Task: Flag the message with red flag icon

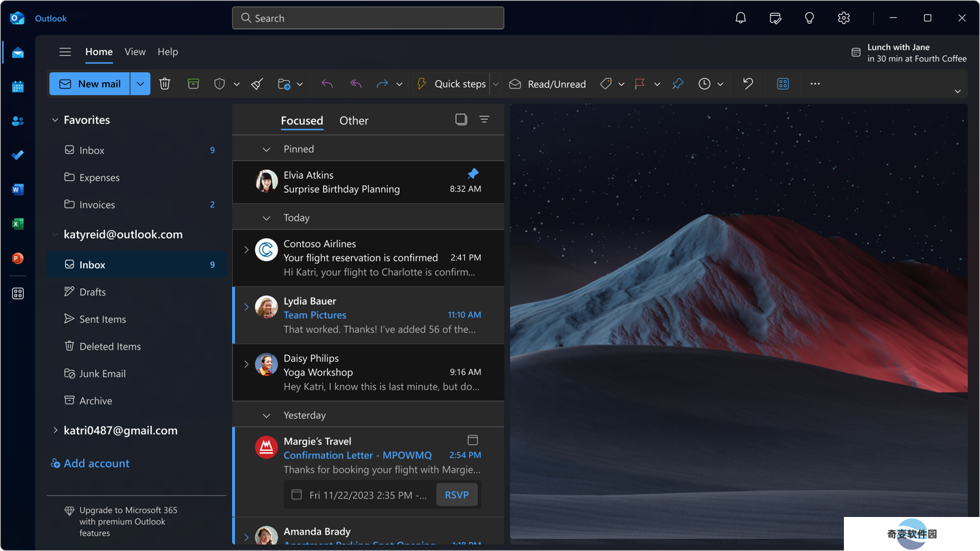Action: pyautogui.click(x=640, y=84)
